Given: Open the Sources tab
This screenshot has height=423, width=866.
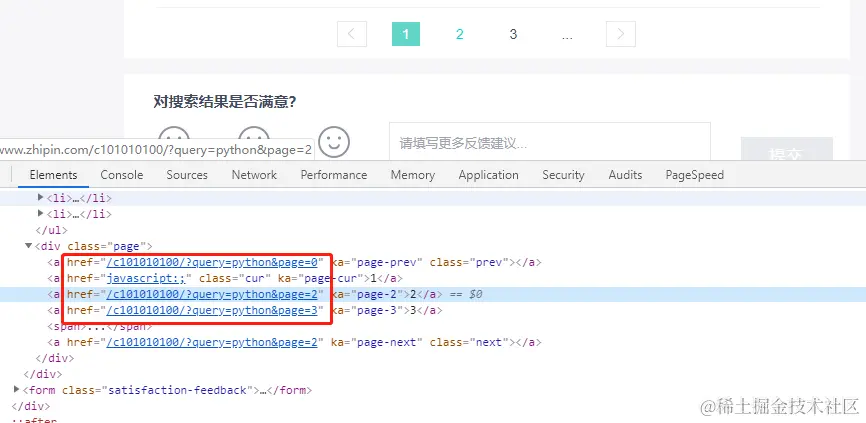Looking at the screenshot, I should (187, 175).
